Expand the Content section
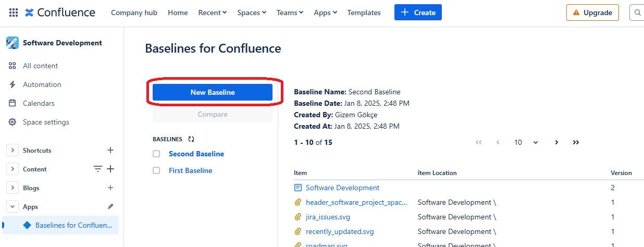Screen dimensions: 644x247 coord(12,169)
